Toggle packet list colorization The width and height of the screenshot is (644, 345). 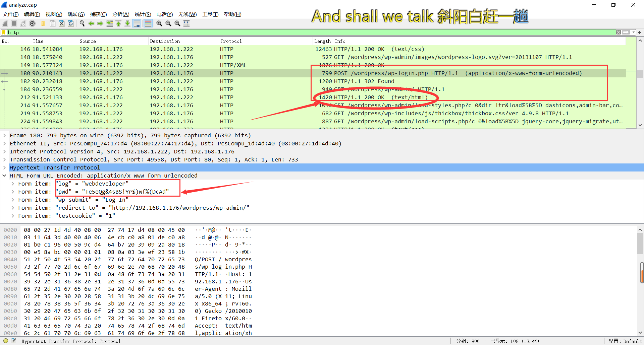[148, 23]
